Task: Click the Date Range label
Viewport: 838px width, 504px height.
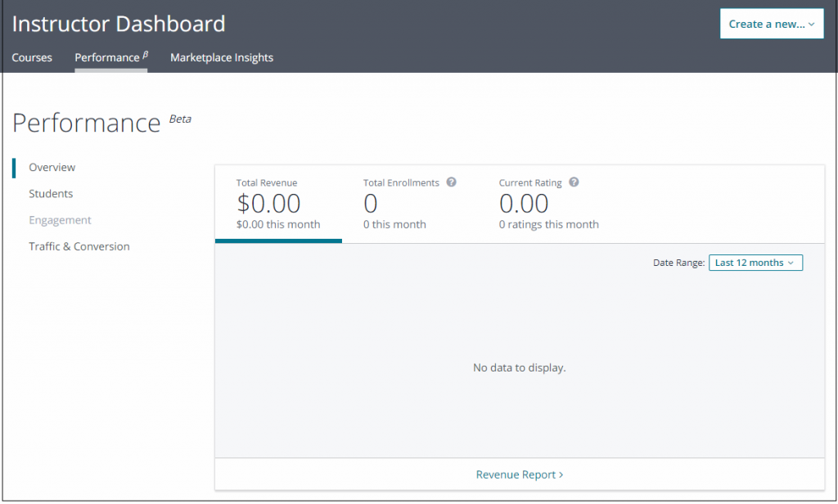Action: click(678, 263)
